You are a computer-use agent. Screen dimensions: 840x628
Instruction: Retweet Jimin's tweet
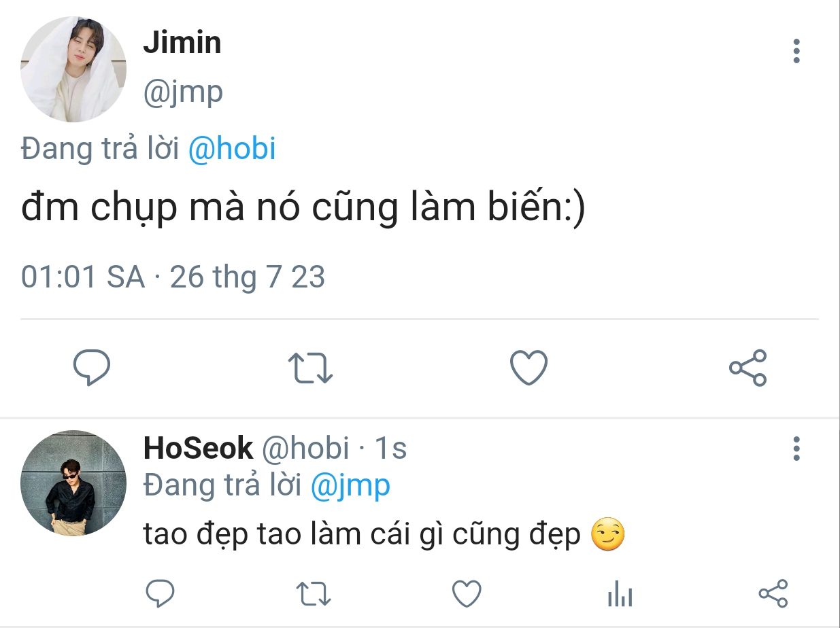pyautogui.click(x=310, y=368)
